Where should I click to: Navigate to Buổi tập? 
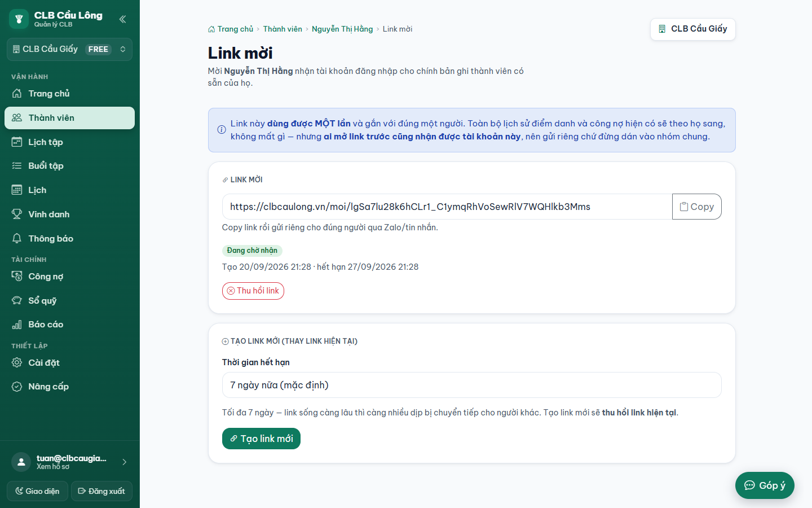coord(69,166)
